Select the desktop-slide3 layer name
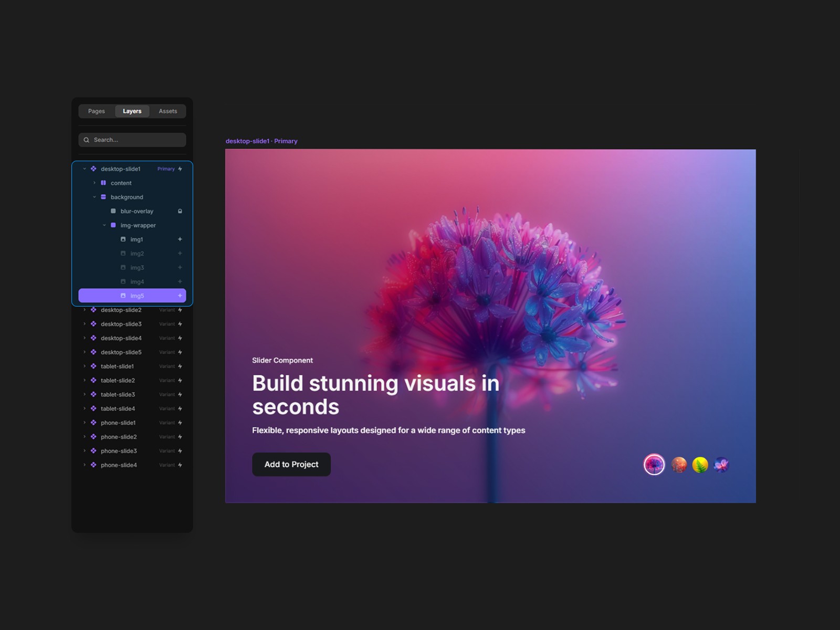The height and width of the screenshot is (630, 840). (121, 324)
